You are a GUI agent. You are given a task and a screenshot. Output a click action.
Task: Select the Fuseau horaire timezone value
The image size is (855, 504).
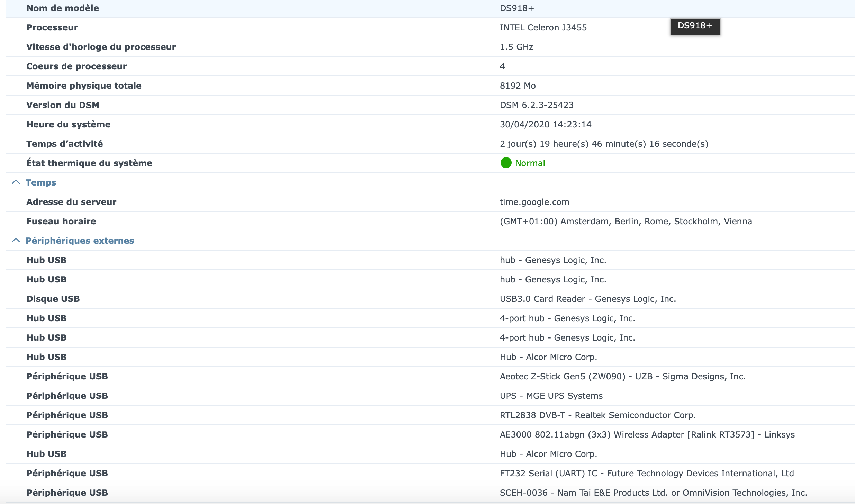(x=625, y=221)
